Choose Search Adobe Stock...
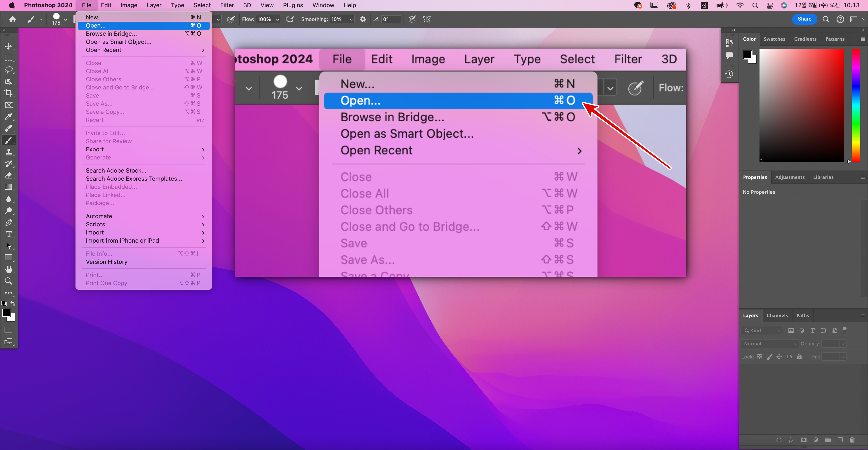Viewport: 868px width, 450px height. pyautogui.click(x=144, y=170)
